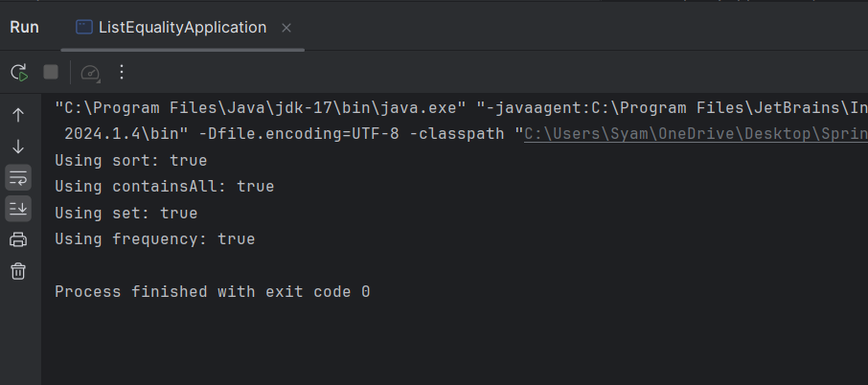Screen dimensions: 868x385
Task: Select the ListEqualityApplication run tab
Action: (182, 28)
